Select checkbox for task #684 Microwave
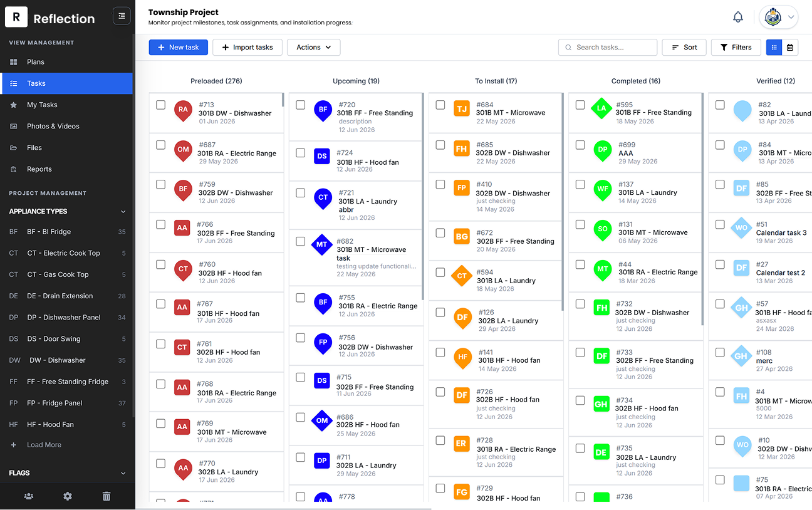This screenshot has height=510, width=812. point(440,105)
